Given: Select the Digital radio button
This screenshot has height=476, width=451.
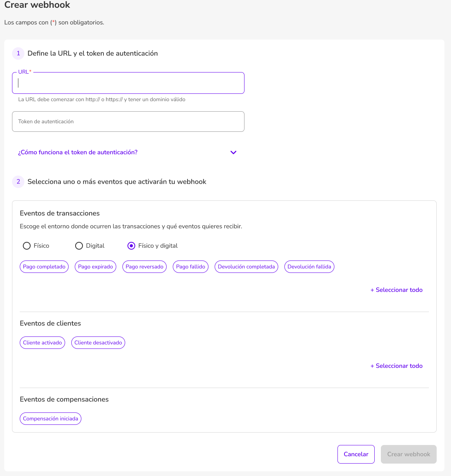Looking at the screenshot, I should [79, 246].
